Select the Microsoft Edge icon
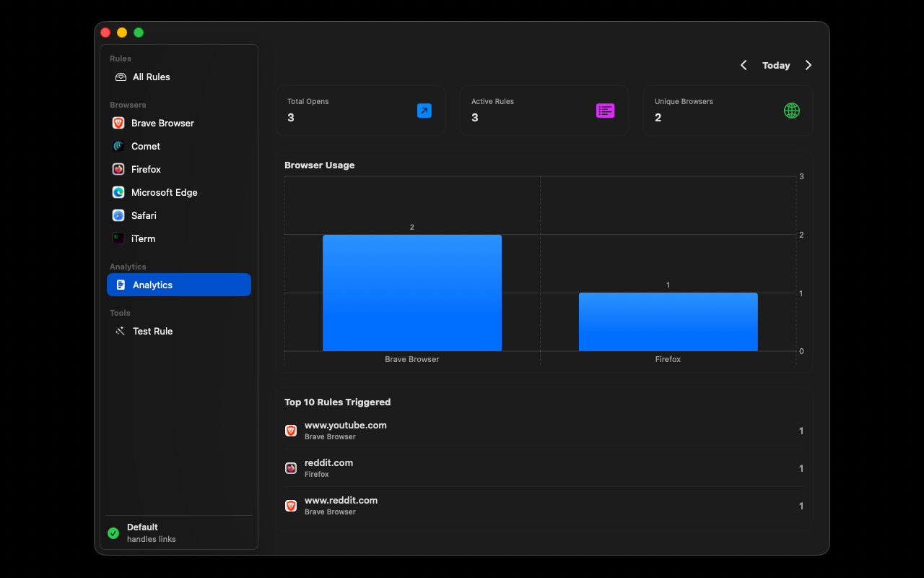 118,192
